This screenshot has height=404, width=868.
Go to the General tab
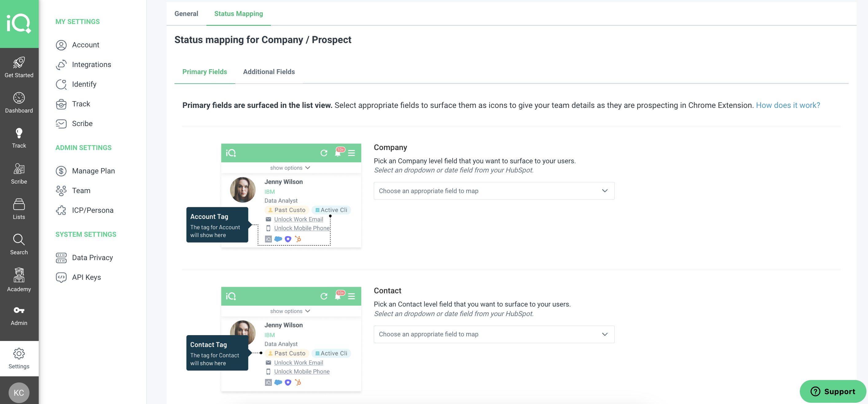click(x=186, y=14)
